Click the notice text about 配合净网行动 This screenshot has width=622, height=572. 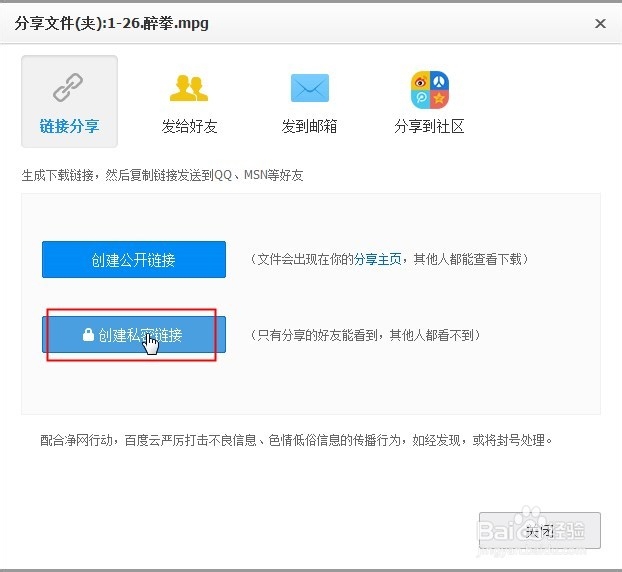tap(296, 440)
